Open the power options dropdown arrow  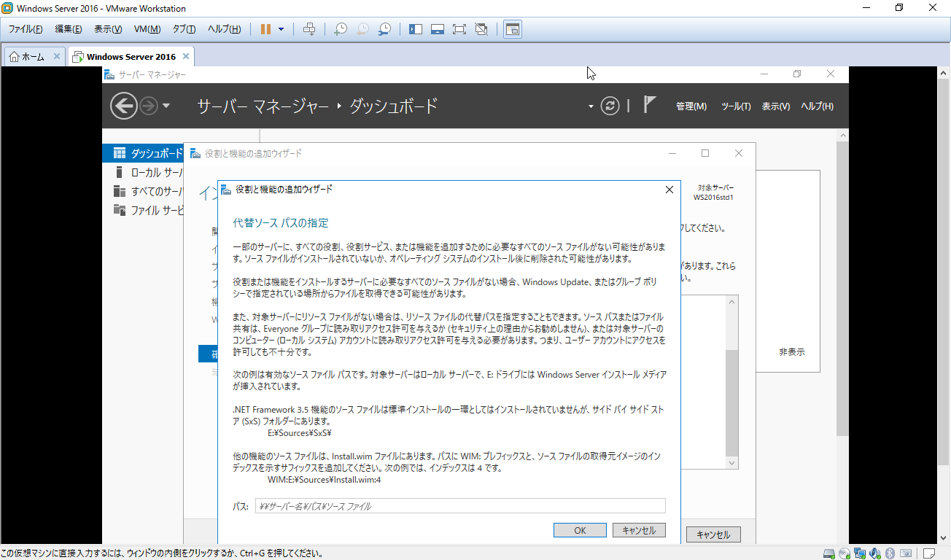click(281, 29)
